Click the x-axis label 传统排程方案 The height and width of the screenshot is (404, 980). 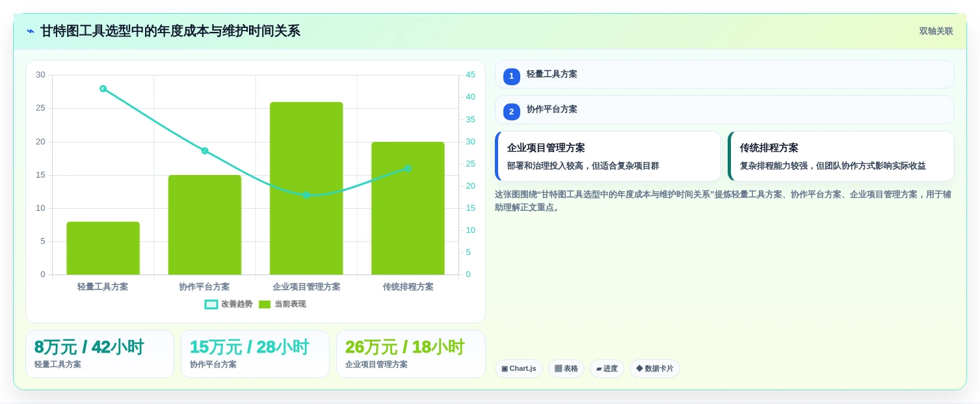(408, 286)
